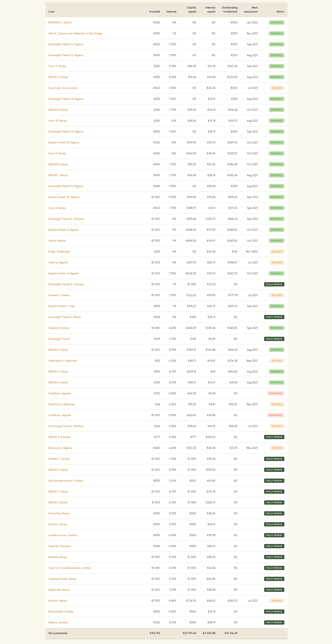Select the Easy Solar, Sierra Leone loan

click(63, 88)
